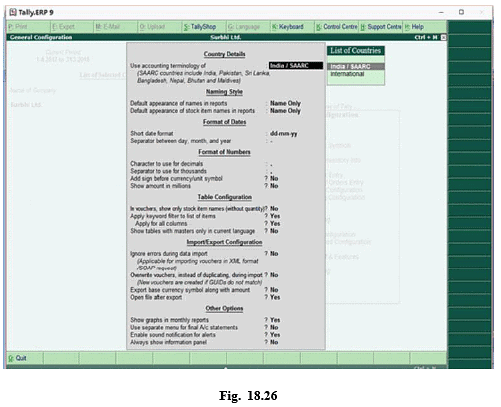501x407 pixels.
Task: Toggle Overwrite vouchers instead of duplicating
Action: coord(274,275)
